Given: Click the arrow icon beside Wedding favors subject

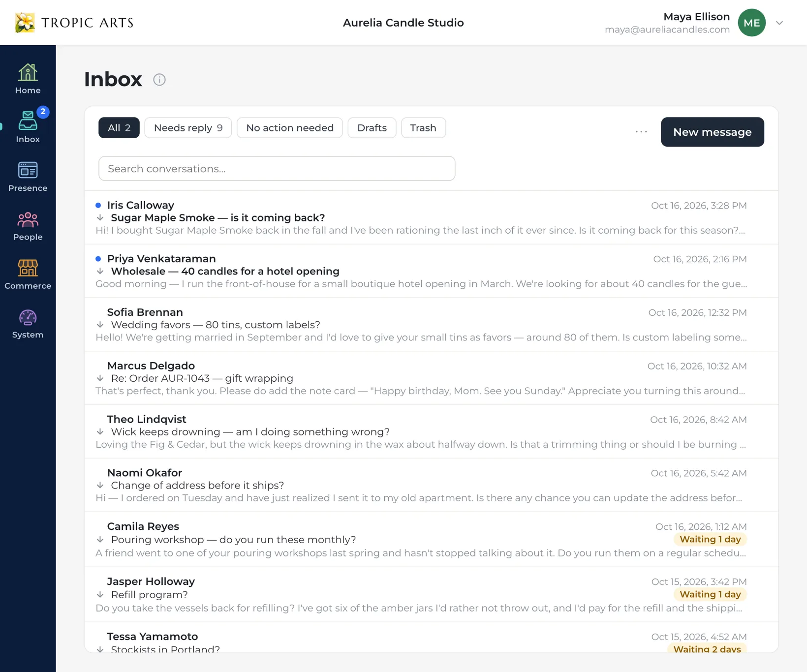Looking at the screenshot, I should 100,325.
